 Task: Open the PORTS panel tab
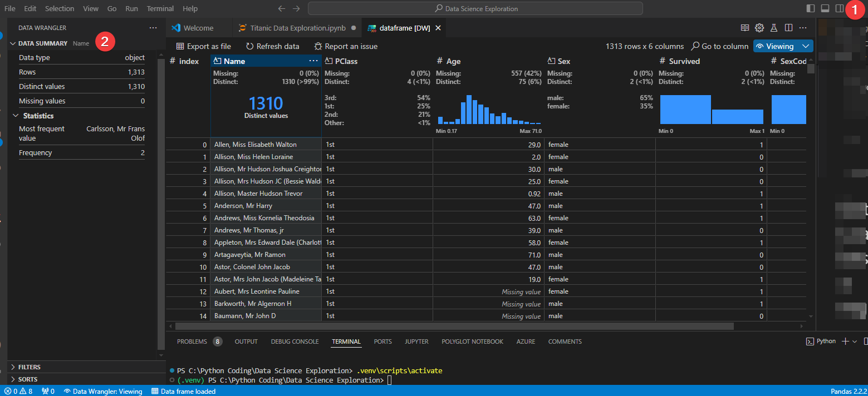382,341
